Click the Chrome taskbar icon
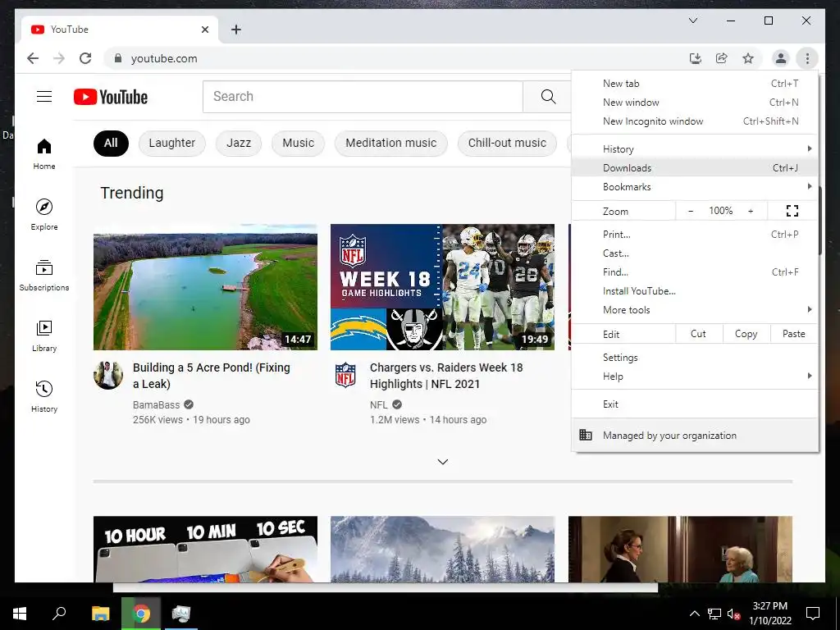Screen dimensions: 840x630 coord(141,614)
